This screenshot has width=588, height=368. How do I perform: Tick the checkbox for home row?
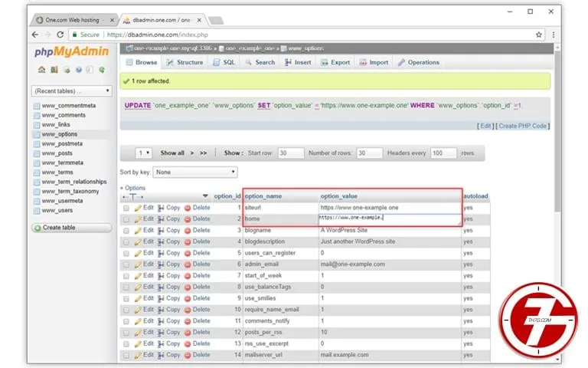click(126, 219)
